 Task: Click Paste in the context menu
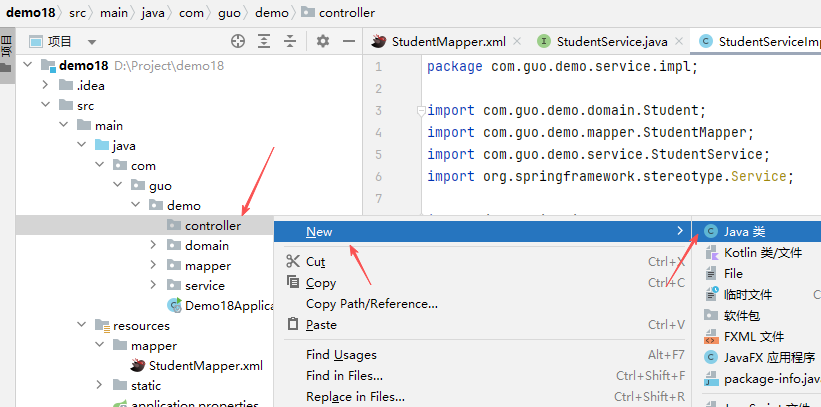coord(320,325)
